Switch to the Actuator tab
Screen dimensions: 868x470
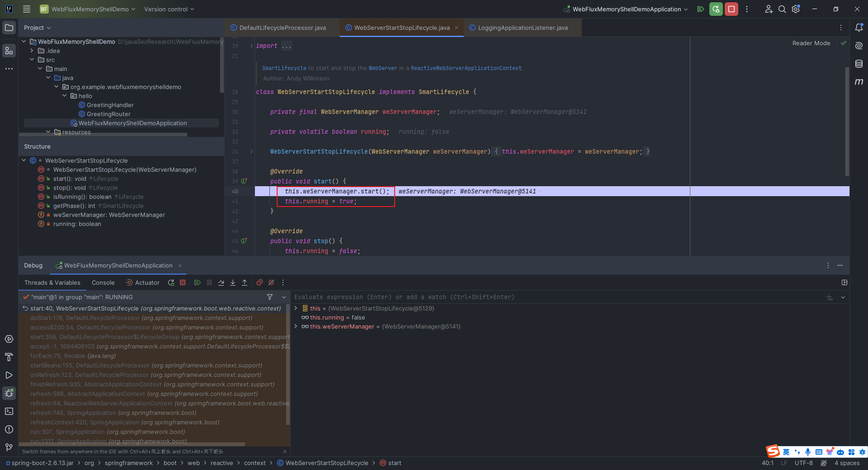tap(143, 282)
